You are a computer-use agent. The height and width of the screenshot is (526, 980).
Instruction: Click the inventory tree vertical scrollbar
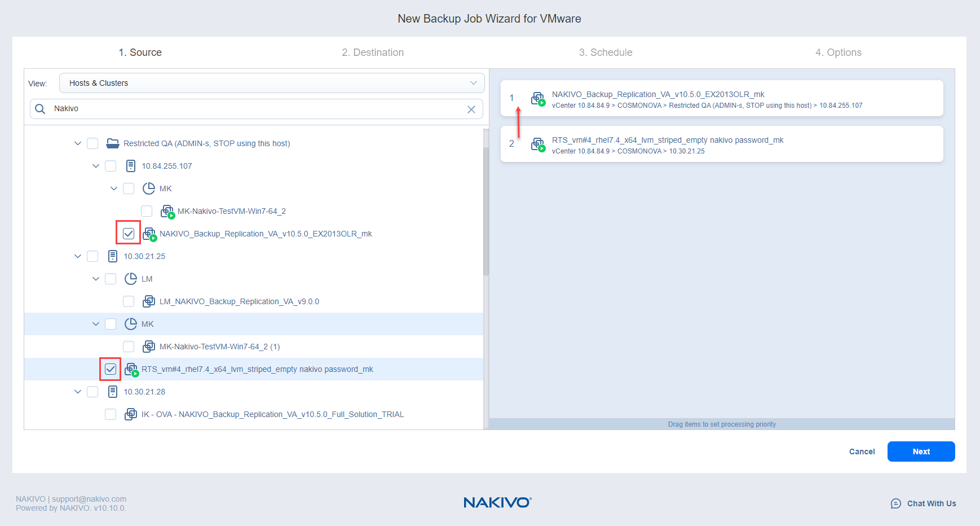[486, 212]
